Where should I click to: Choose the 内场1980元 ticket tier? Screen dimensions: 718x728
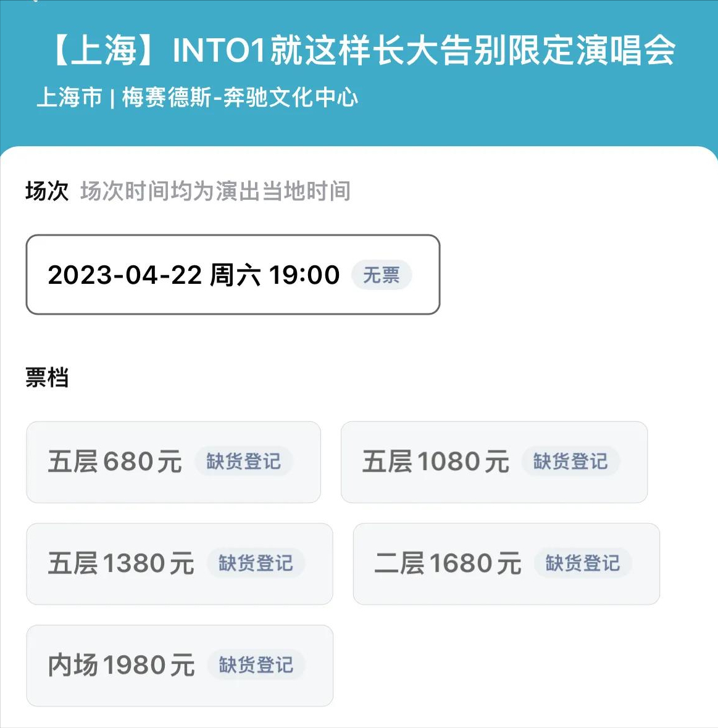pyautogui.click(x=121, y=665)
